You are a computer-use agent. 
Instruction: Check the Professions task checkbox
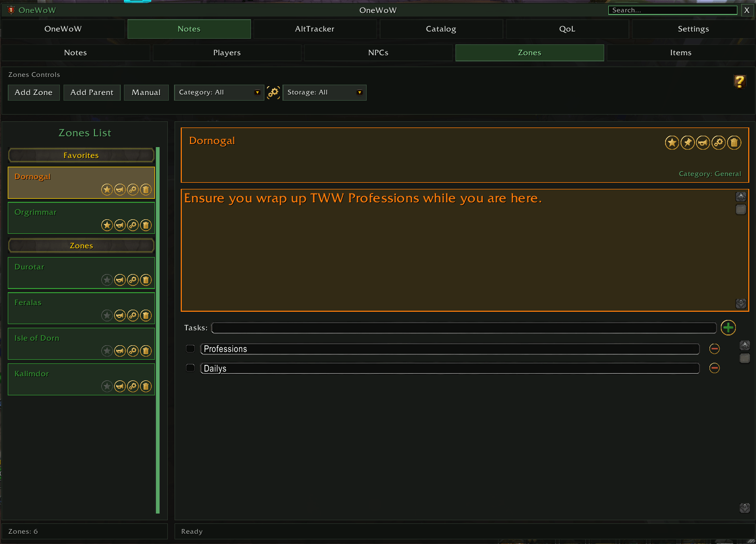tap(190, 348)
